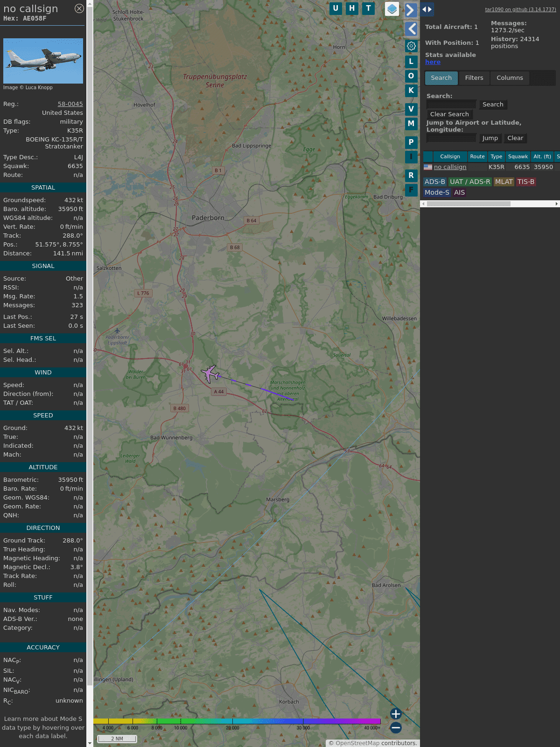560x747 pixels.
Task: Click the table horizontal scrollbar thumb
Action: click(469, 204)
